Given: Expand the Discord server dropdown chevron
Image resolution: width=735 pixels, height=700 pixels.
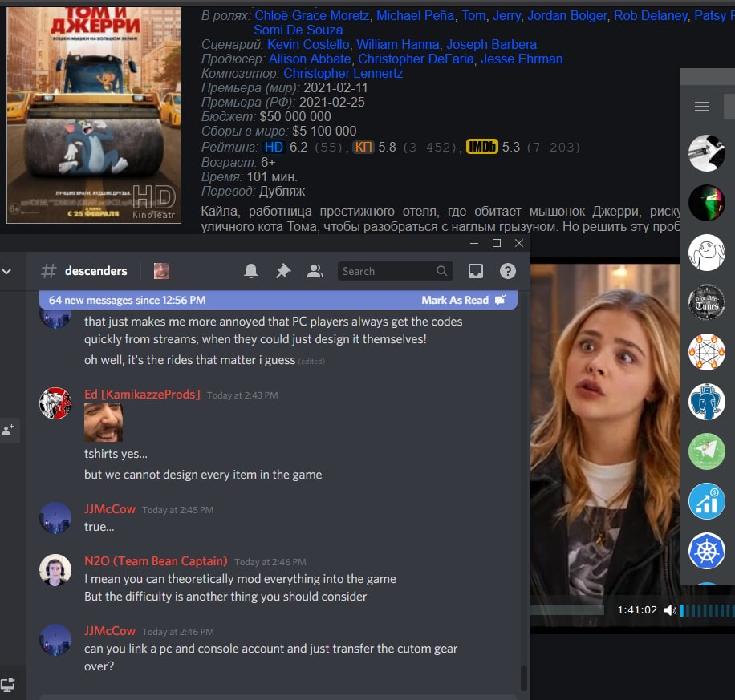Looking at the screenshot, I should [x=6, y=271].
